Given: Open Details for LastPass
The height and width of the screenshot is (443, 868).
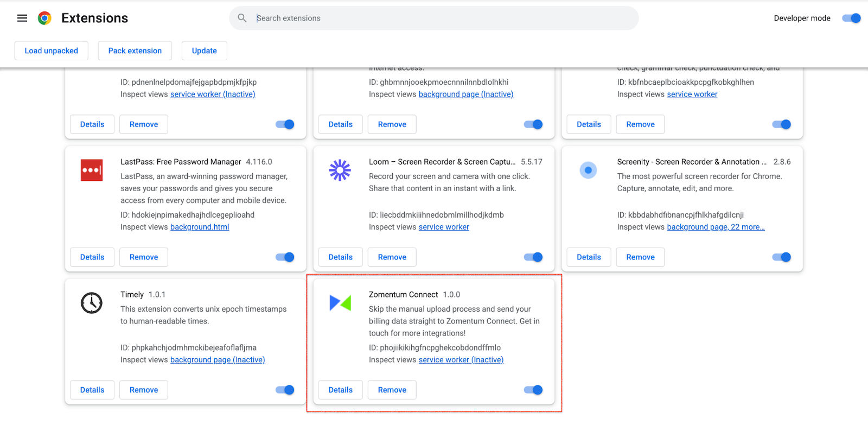Looking at the screenshot, I should click(92, 257).
